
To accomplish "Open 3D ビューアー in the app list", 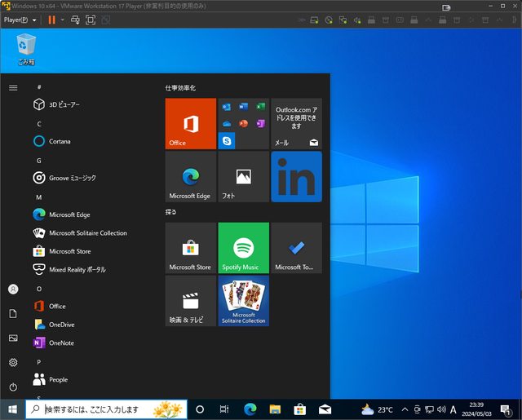I will point(64,104).
